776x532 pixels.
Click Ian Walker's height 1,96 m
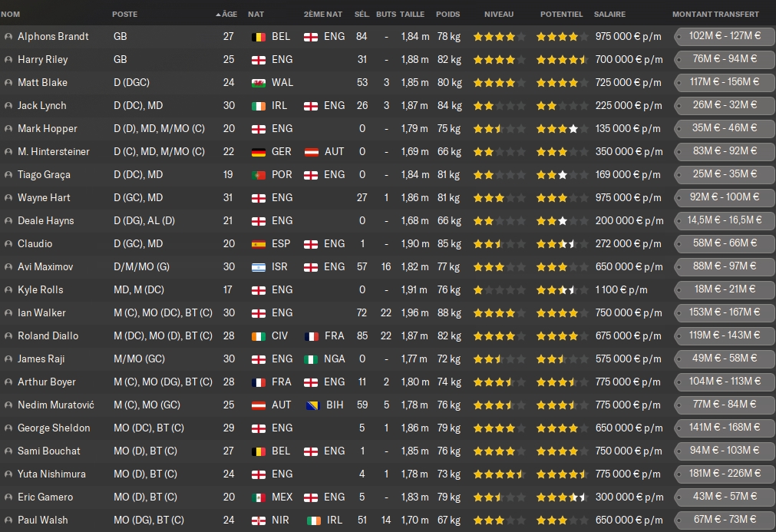pos(415,312)
